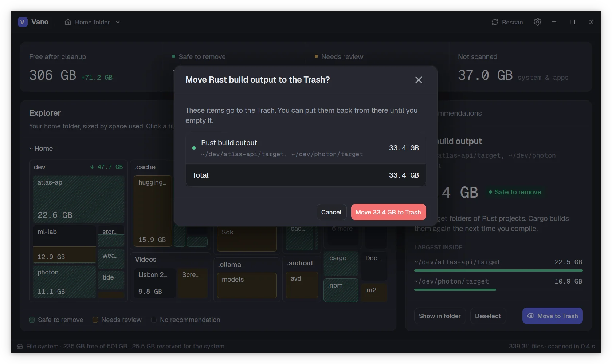612x364 pixels.
Task: Click the purple Move to Trash button
Action: 552,316
